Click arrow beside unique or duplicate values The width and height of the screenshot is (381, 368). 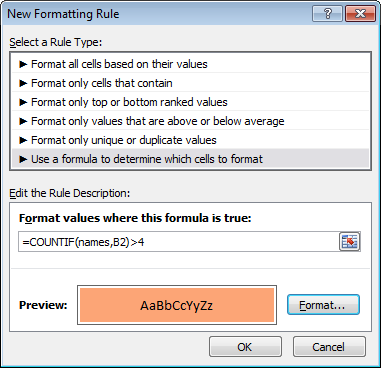tap(23, 140)
